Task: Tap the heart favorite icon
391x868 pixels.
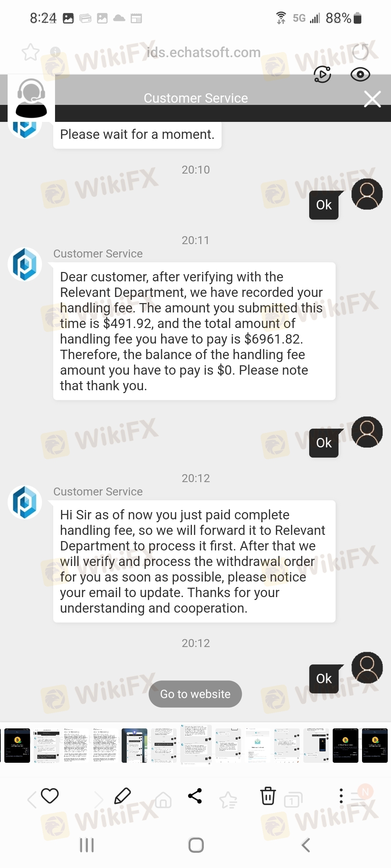Action: pos(50,796)
